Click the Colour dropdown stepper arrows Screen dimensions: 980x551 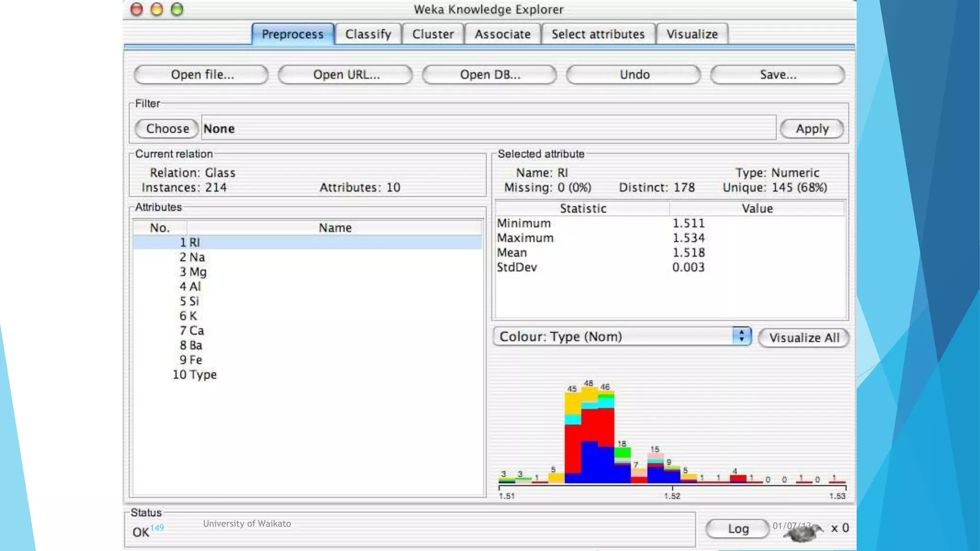pos(742,336)
